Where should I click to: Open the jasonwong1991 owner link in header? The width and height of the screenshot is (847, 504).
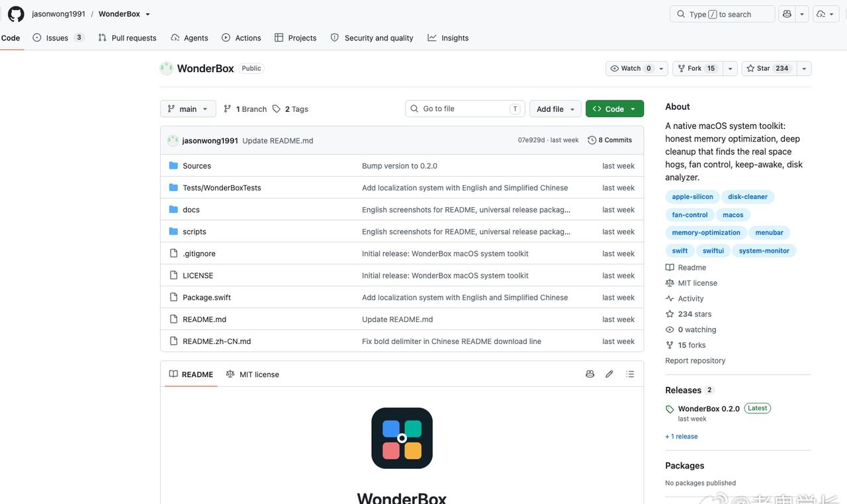(x=58, y=14)
